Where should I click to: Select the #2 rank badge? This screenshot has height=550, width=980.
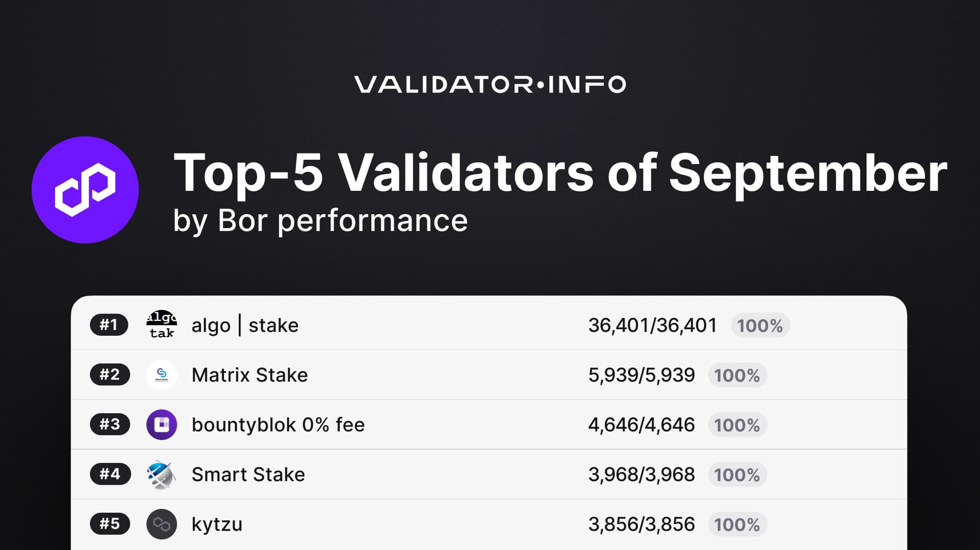click(110, 375)
